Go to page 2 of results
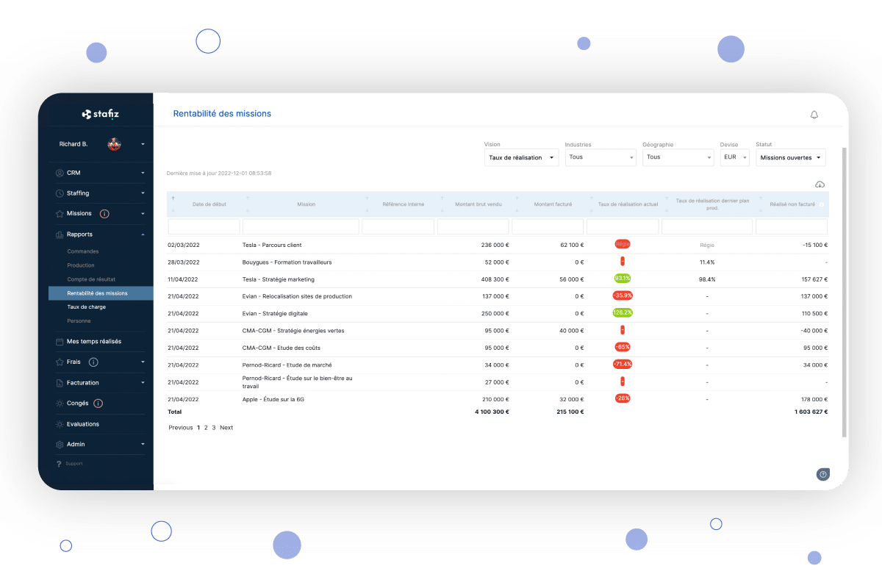The width and height of the screenshot is (882, 588). pos(206,428)
